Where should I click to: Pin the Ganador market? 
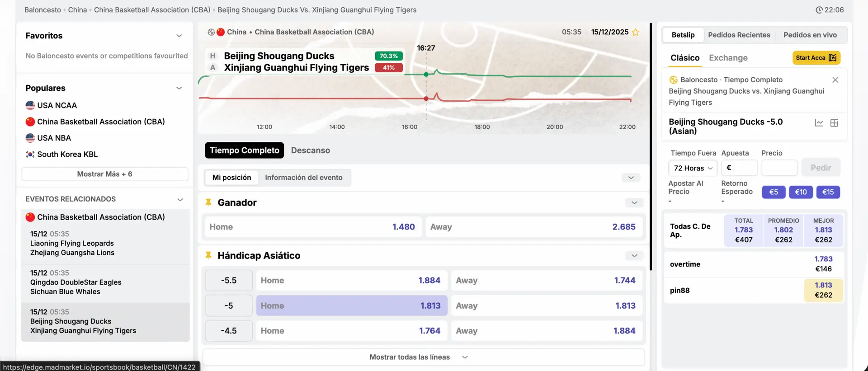point(208,202)
